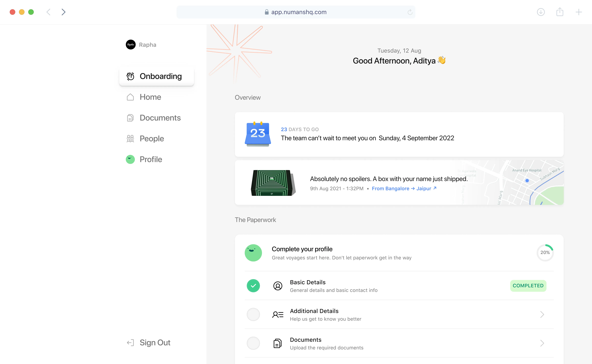Viewport: 592px width, 364px height.
Task: Open the People menu item
Action: point(152,139)
